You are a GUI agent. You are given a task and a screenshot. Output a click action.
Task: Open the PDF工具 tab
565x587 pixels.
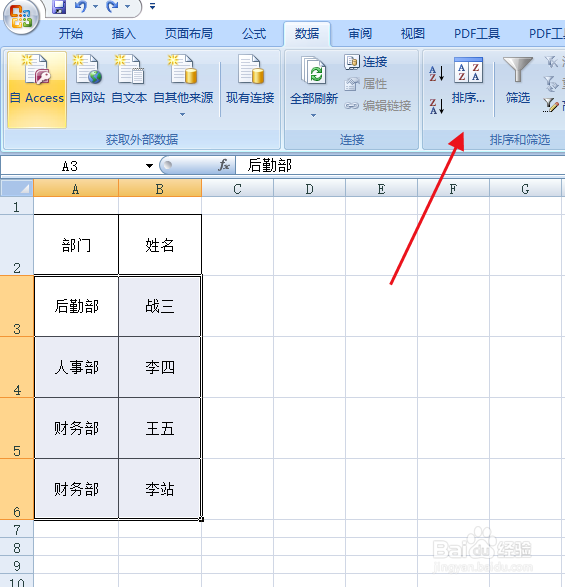point(477,34)
